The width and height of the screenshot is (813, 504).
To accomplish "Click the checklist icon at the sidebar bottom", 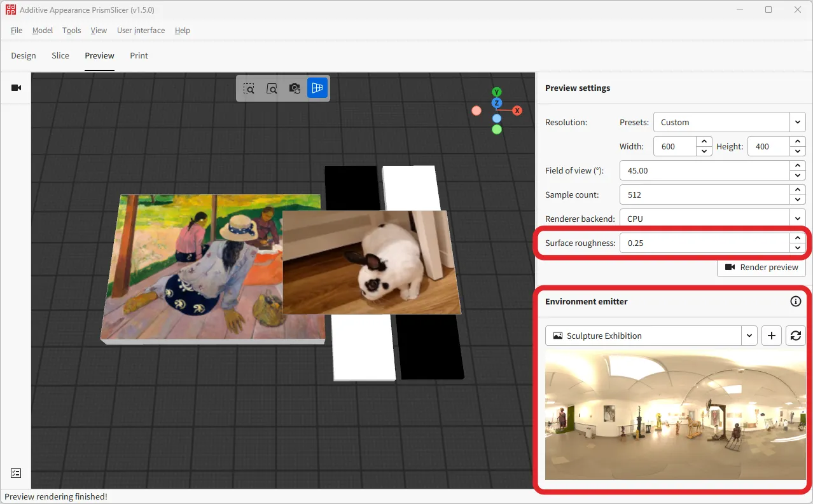I will [x=15, y=473].
